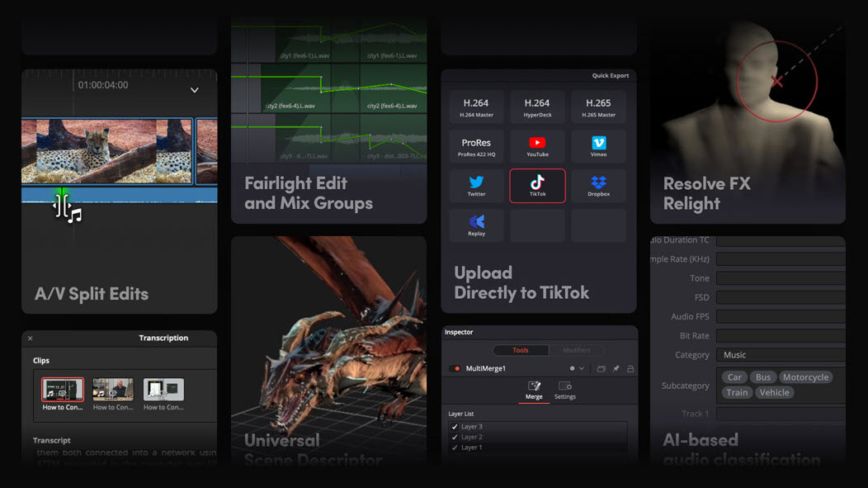
Task: Click the Dropbox export icon
Action: point(598,185)
